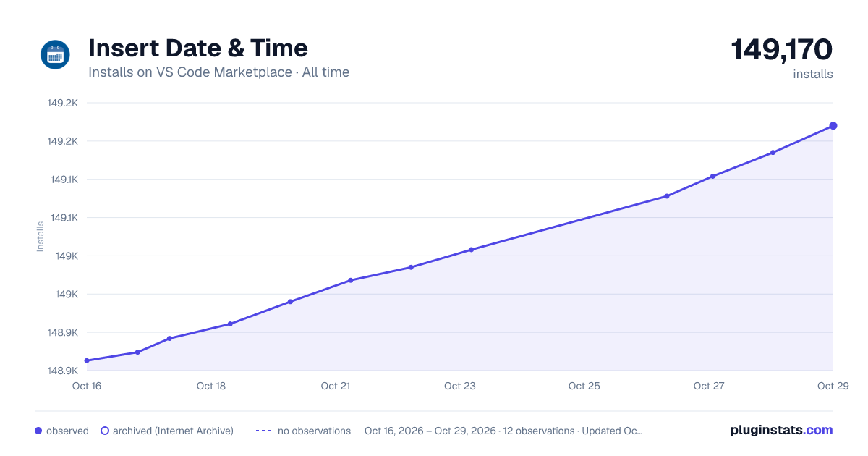
Task: Click the 'no observations' legend label
Action: click(x=314, y=431)
